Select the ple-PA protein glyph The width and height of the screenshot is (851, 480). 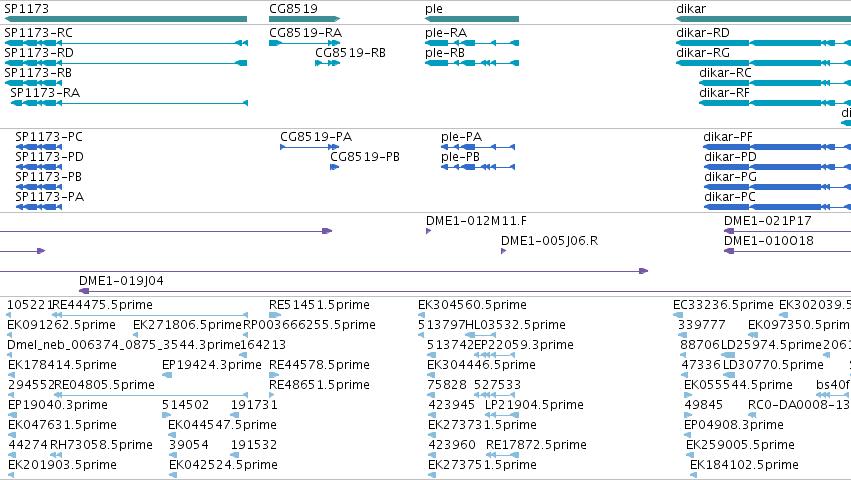click(478, 147)
